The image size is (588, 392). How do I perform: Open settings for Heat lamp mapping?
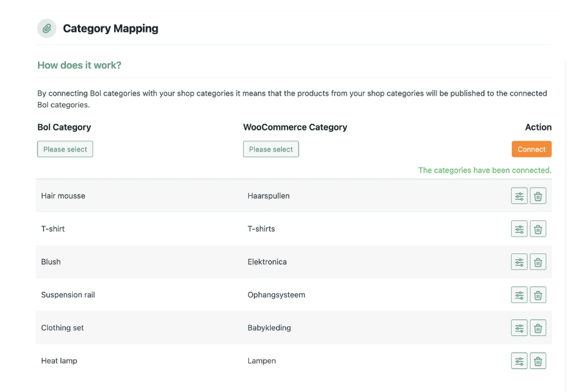tap(519, 361)
